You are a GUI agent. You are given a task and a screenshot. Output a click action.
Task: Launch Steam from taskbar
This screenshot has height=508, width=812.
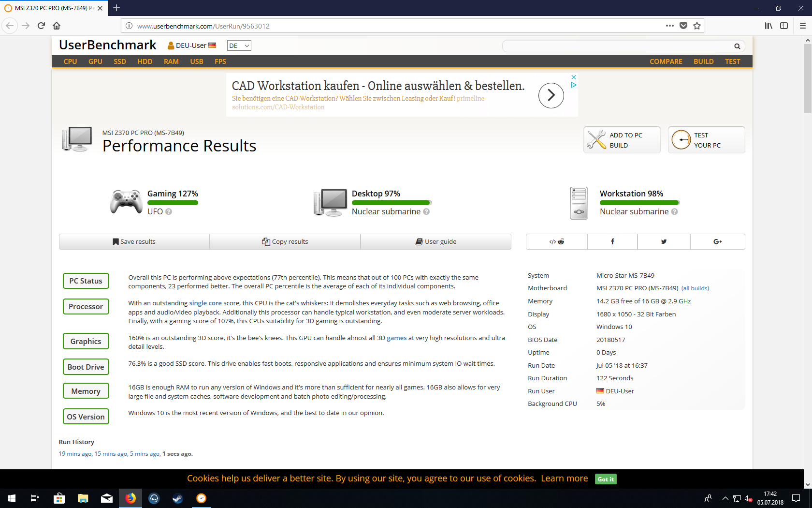click(x=178, y=498)
